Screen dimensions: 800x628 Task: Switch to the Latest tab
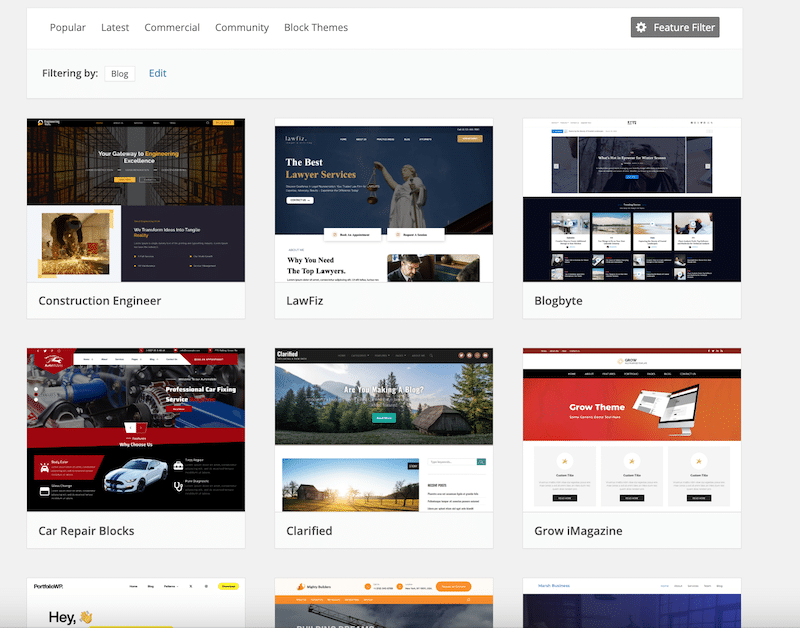(x=114, y=27)
